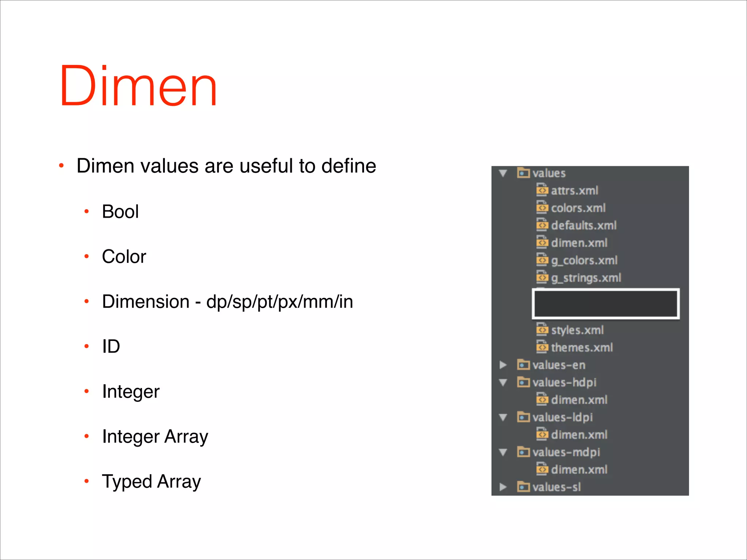This screenshot has height=560, width=747.
Task: Click the values-mdpi folder icon
Action: click(x=523, y=452)
